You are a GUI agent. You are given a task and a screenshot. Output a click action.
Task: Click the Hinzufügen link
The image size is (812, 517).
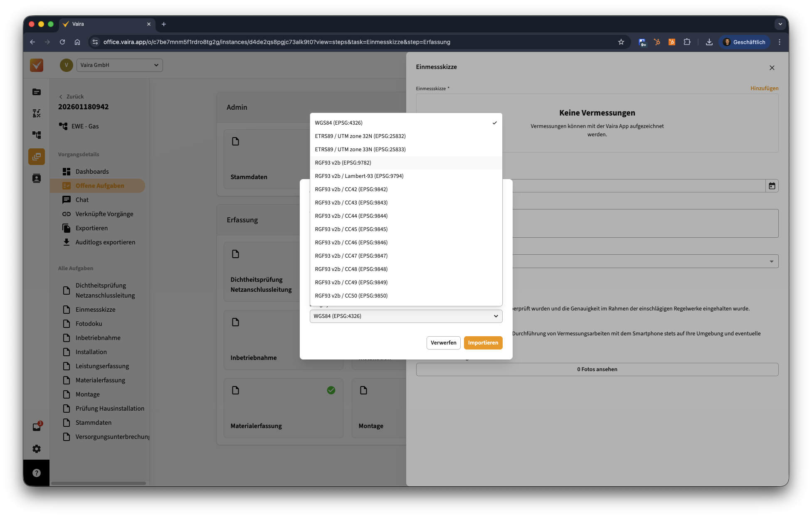click(x=764, y=89)
